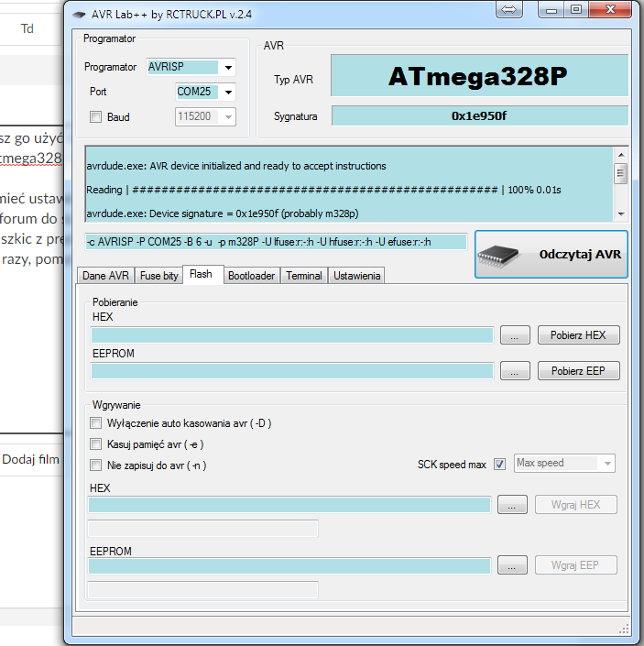Browse for Pobieranie HEX file path
Image resolution: width=644 pixels, height=646 pixels.
point(515,335)
